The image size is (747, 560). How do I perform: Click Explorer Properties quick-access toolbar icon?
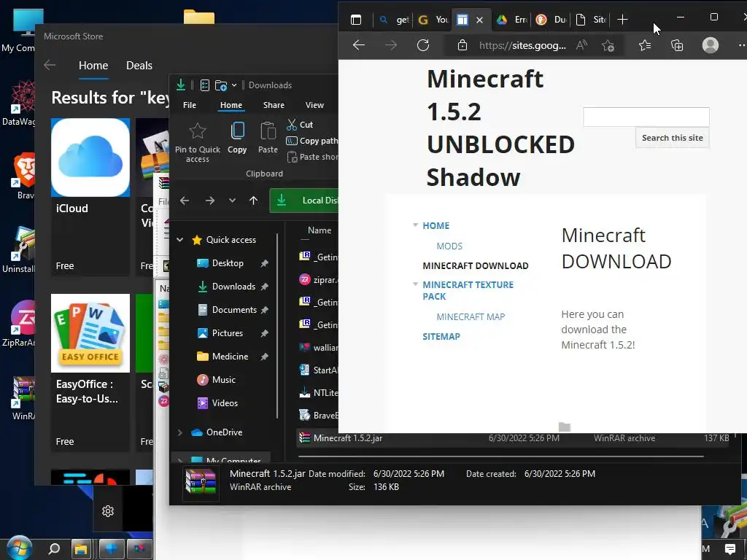pos(205,85)
